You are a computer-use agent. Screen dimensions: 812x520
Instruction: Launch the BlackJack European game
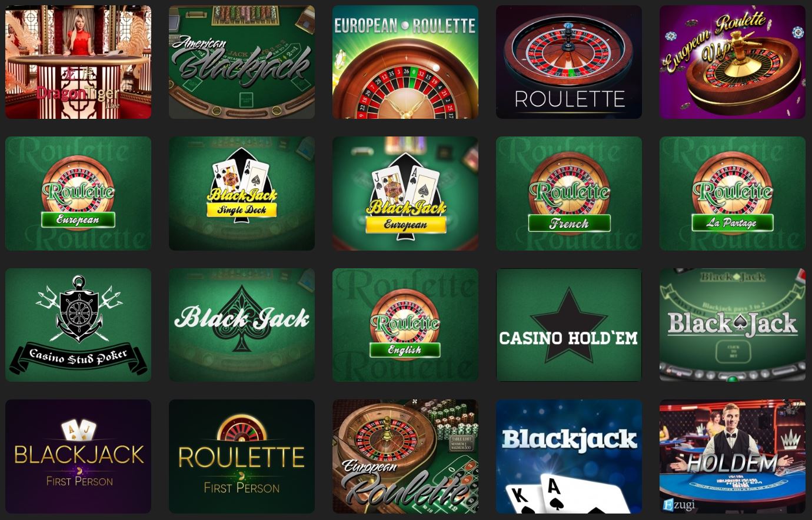coord(405,194)
